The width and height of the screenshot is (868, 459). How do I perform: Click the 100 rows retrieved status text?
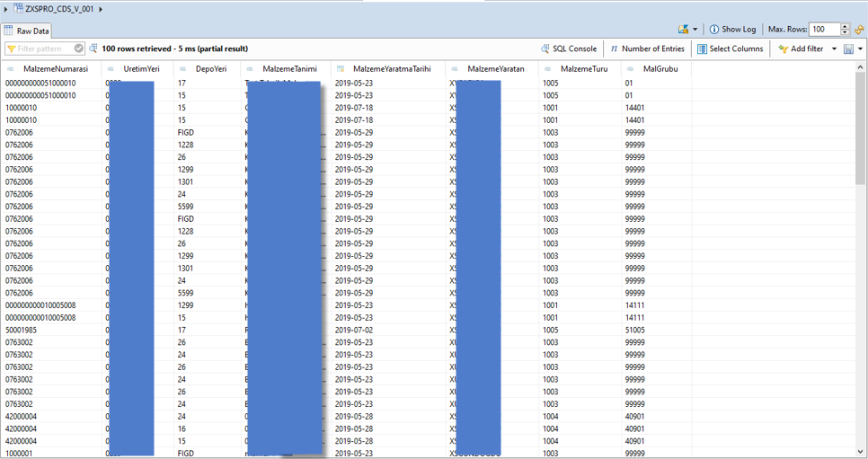(x=174, y=49)
